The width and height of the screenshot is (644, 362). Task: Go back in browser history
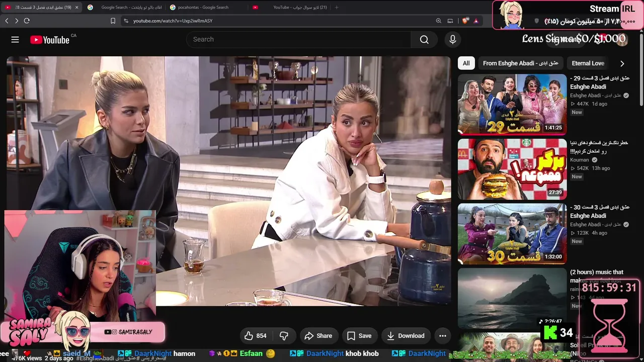click(7, 21)
